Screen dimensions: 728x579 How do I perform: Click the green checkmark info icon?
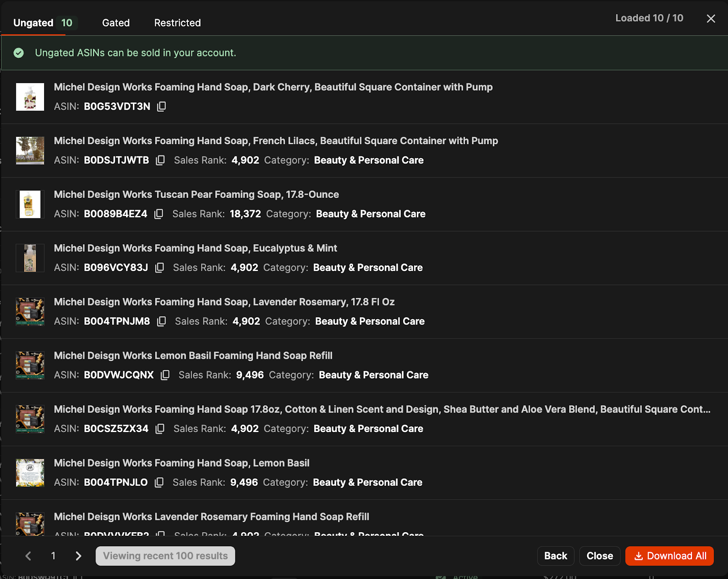coord(19,53)
